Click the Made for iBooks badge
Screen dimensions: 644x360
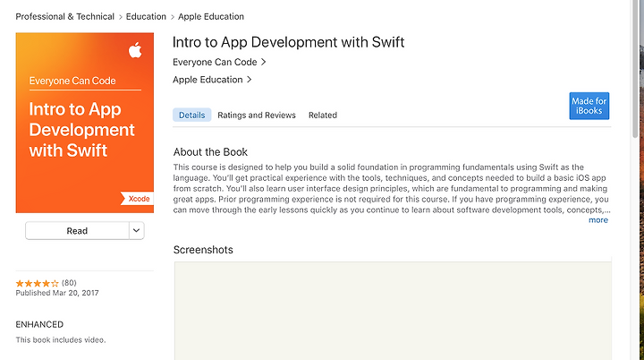click(x=589, y=106)
